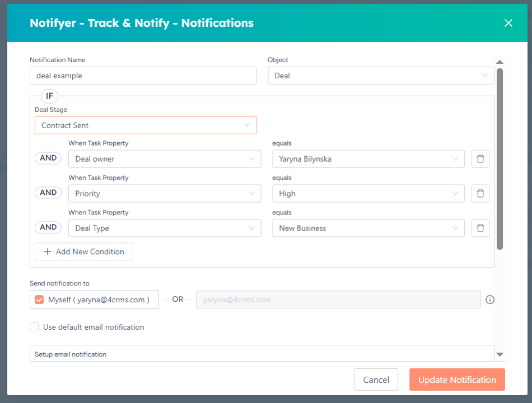Open the Deal Stage dropdown Contract Sent
This screenshot has width=532, height=403.
[x=146, y=125]
